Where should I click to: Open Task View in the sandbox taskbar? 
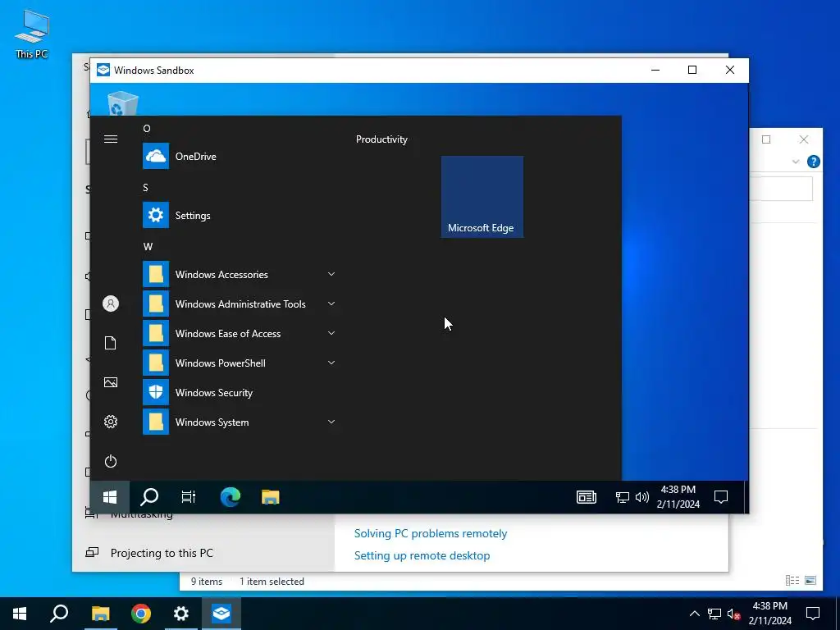tap(189, 497)
